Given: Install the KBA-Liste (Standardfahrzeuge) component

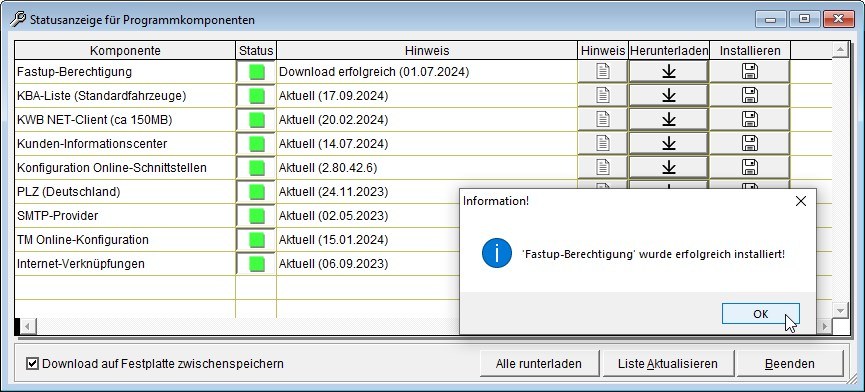Looking at the screenshot, I should (750, 95).
